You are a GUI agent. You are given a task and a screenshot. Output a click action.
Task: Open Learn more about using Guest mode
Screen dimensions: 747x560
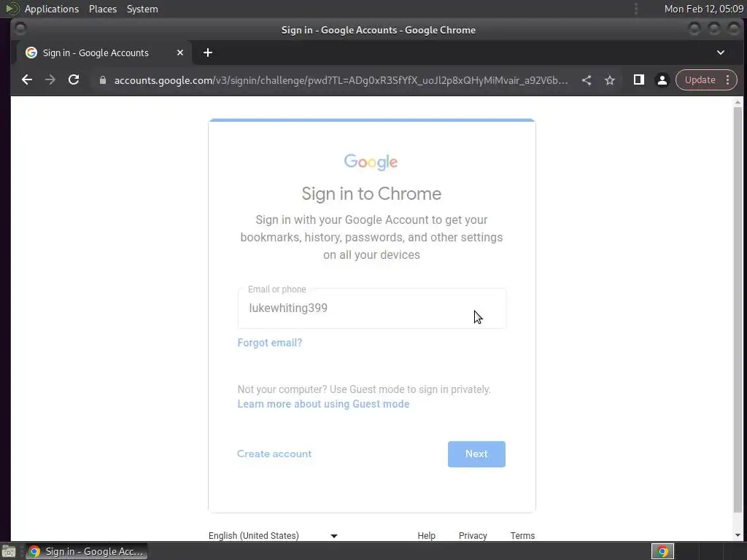(x=323, y=404)
